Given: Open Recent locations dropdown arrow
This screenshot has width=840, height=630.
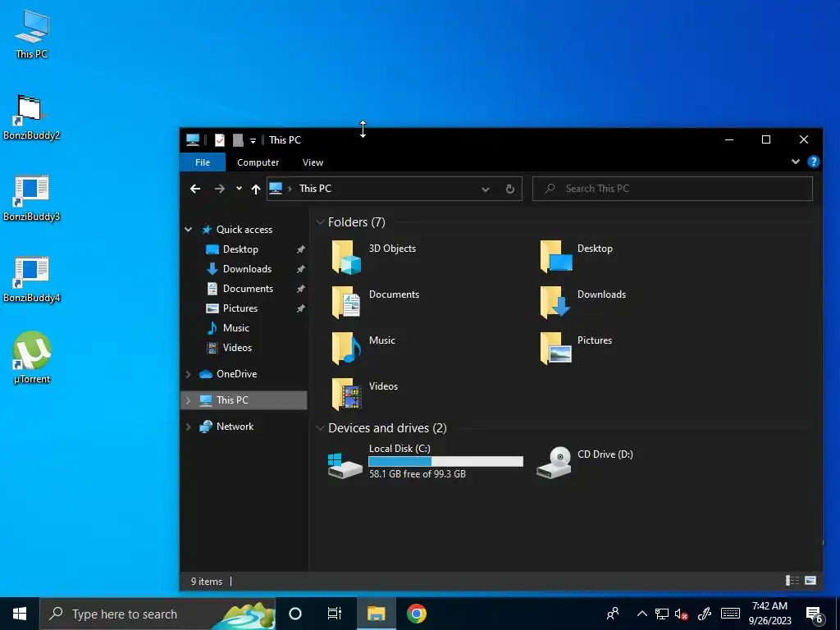Looking at the screenshot, I should [x=239, y=189].
